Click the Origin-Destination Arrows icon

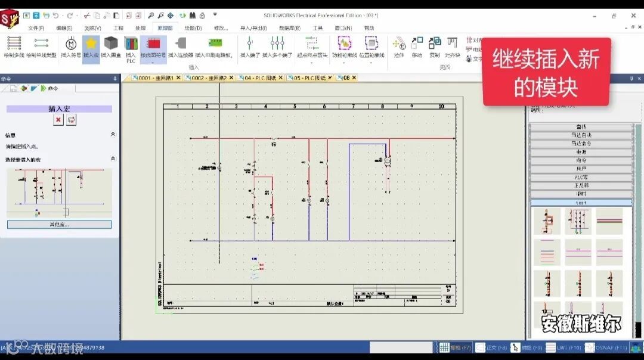pos(312,47)
